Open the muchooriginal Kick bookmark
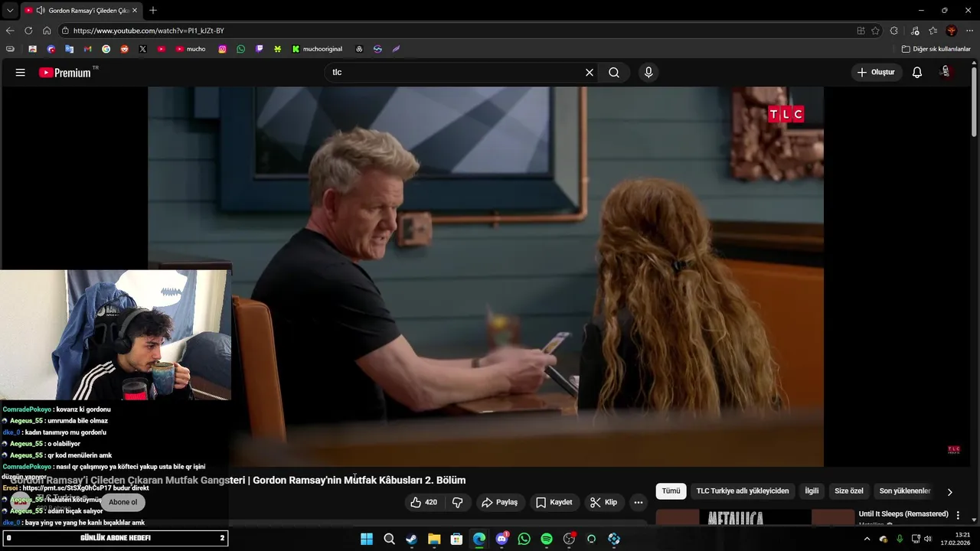The height and width of the screenshot is (551, 980). click(318, 49)
